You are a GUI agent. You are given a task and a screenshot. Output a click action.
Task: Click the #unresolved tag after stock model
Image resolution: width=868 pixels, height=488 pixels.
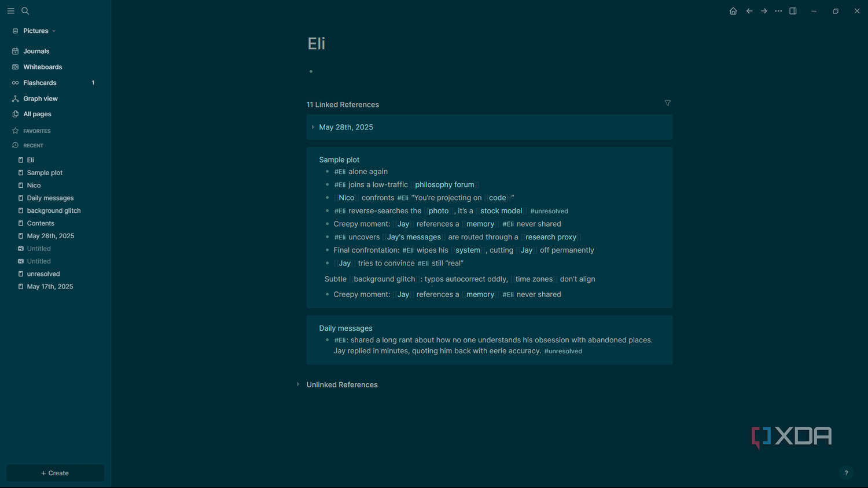[549, 212]
